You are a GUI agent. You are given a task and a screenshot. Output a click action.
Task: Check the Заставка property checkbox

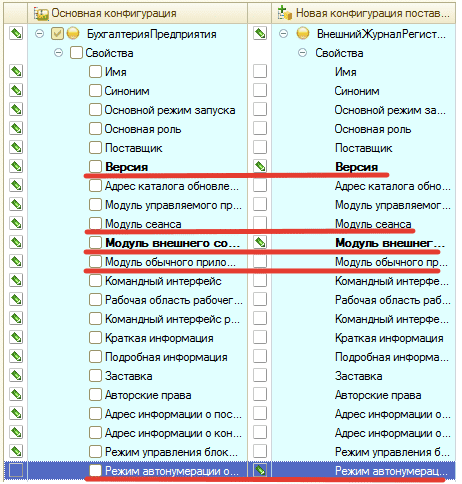[x=95, y=376]
